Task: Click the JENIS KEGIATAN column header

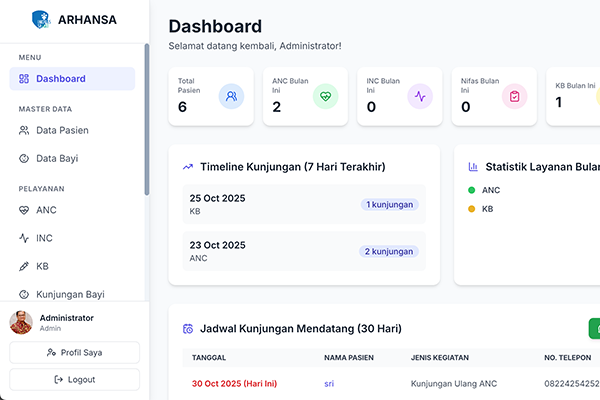Action: tap(440, 358)
